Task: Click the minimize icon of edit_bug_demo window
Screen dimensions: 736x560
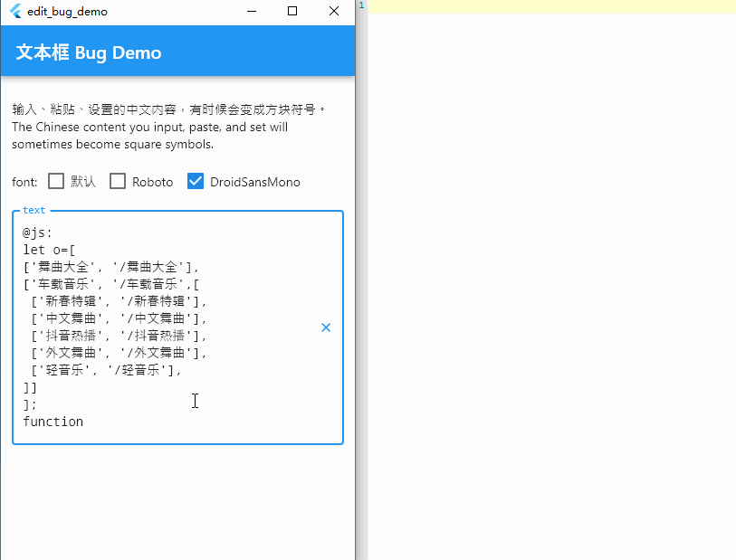Action: (251, 11)
